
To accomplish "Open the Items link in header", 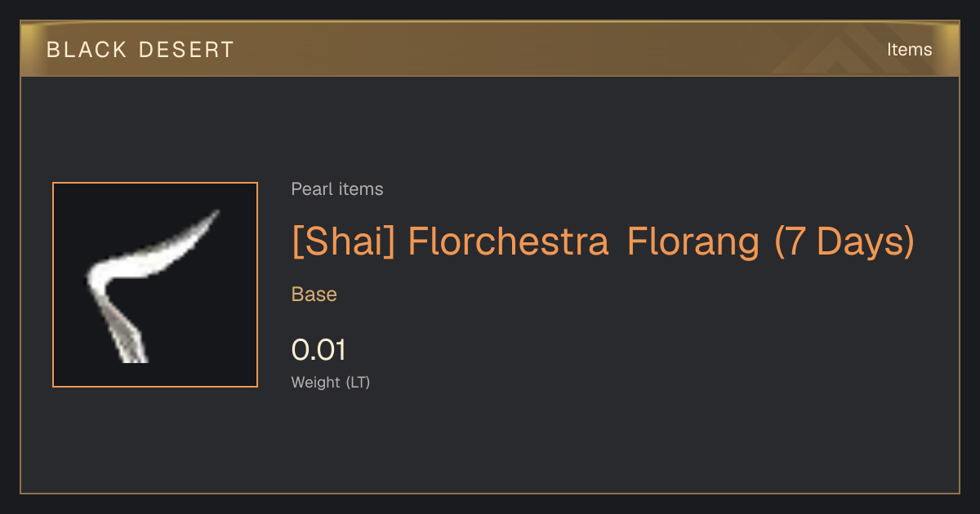I will click(x=909, y=49).
